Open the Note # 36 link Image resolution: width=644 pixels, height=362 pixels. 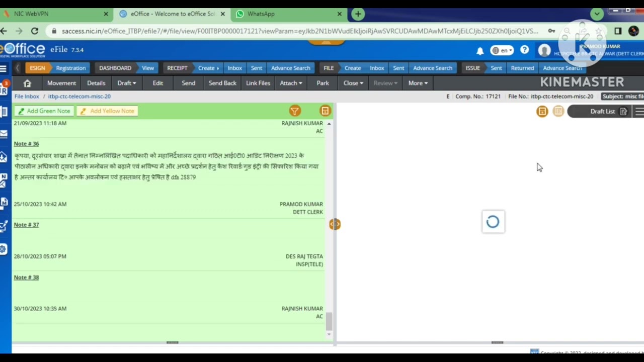[26, 144]
